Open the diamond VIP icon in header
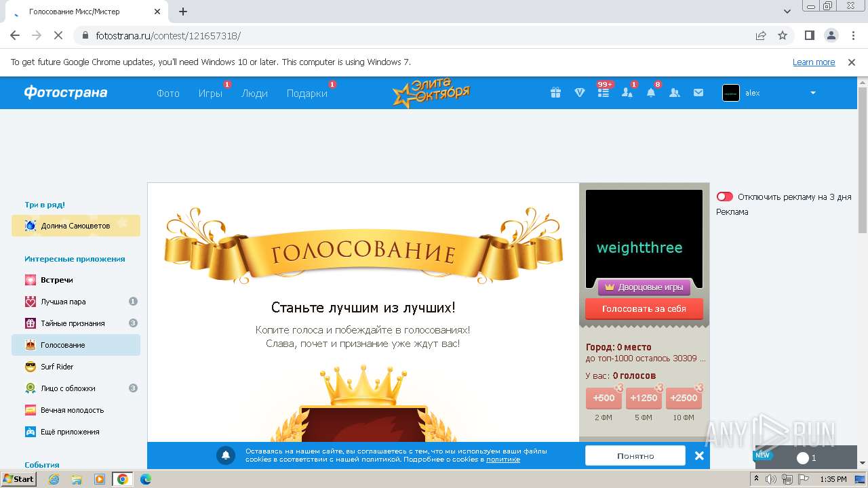Screen dimensions: 868x488 pos(580,93)
